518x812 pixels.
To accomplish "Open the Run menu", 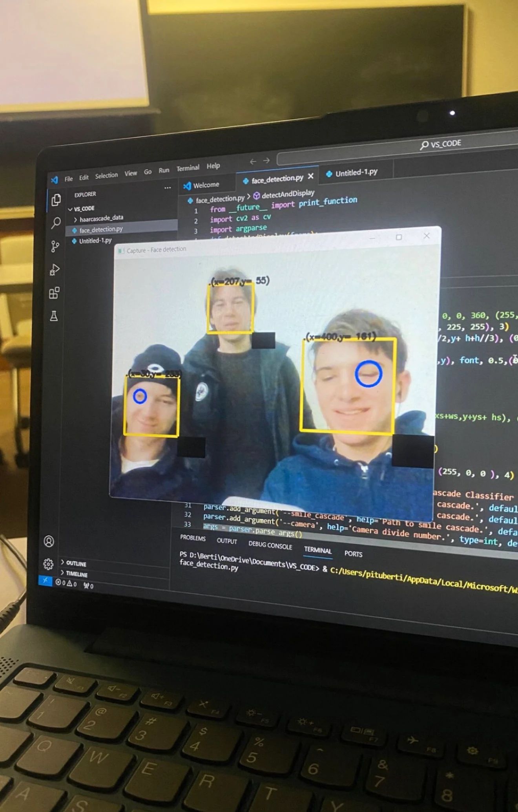I will (x=164, y=170).
